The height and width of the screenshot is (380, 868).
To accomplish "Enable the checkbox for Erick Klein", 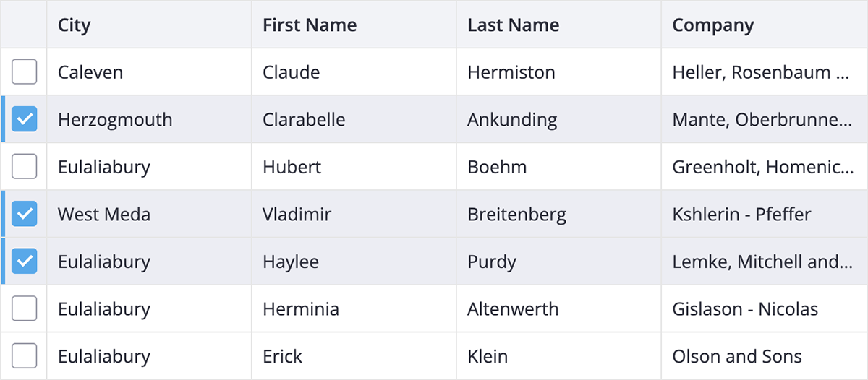I will [x=25, y=356].
